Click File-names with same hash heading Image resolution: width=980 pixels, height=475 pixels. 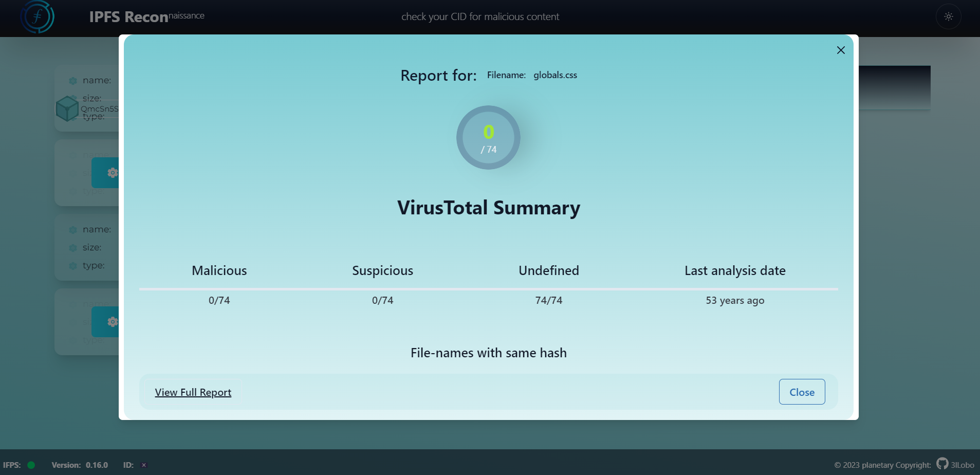coord(489,353)
